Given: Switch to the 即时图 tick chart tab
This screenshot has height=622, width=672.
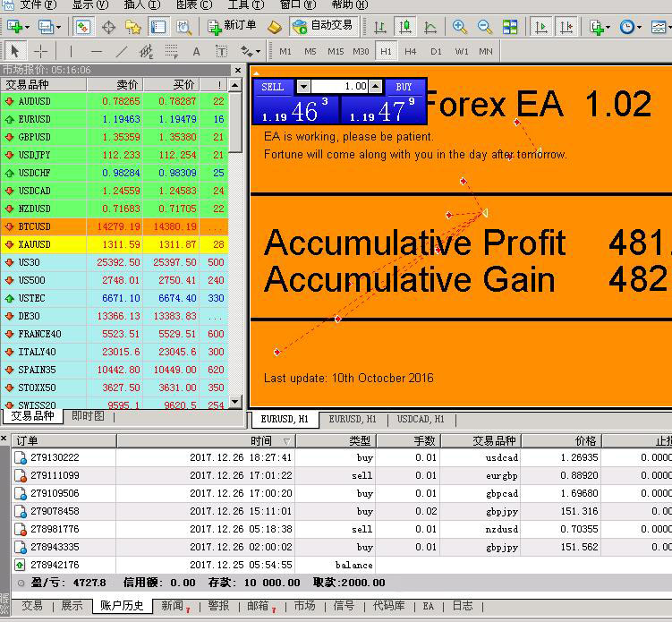Looking at the screenshot, I should tap(88, 416).
